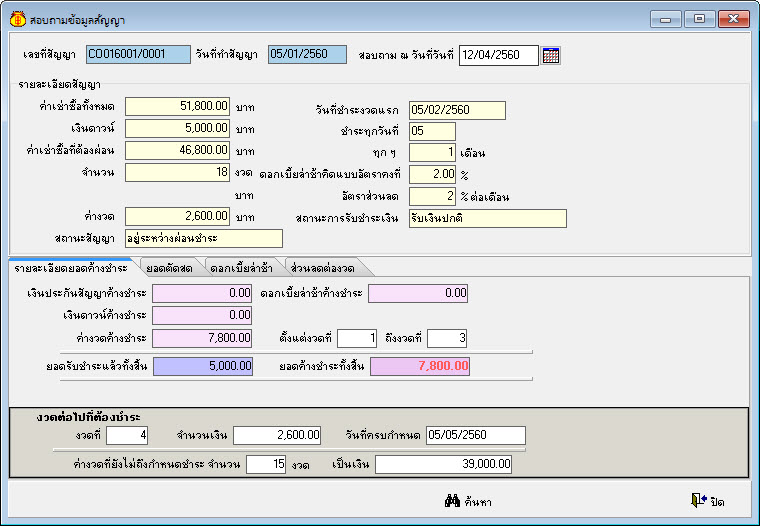Click first payment date field 05/02/2560
This screenshot has width=760, height=526.
[457, 111]
